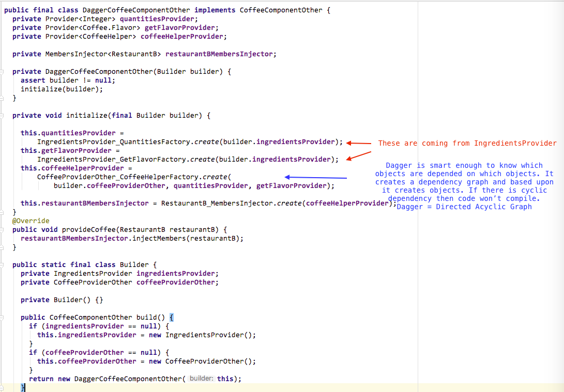The image size is (564, 392).
Task: Select the restaurantBMembersInjector field
Action: coord(219,54)
